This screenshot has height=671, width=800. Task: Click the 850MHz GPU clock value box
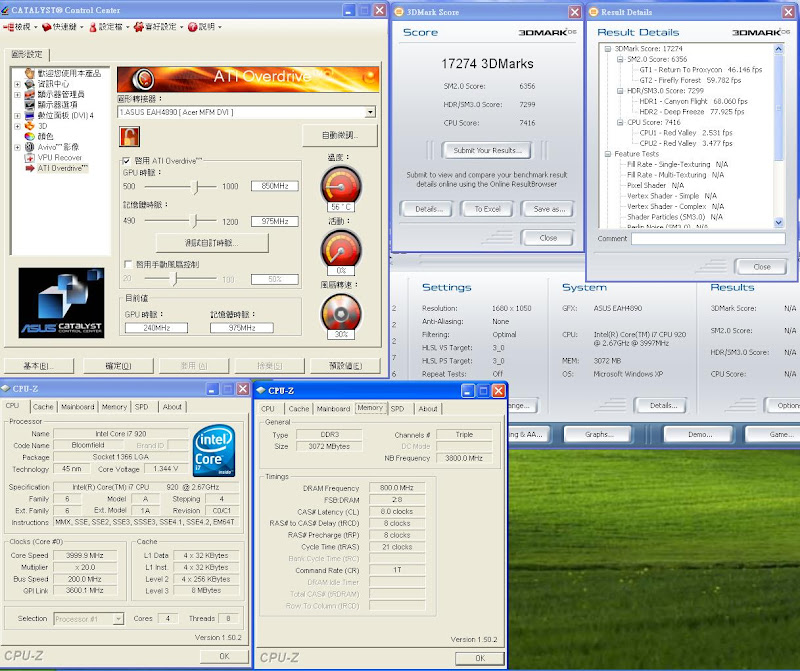coord(274,186)
